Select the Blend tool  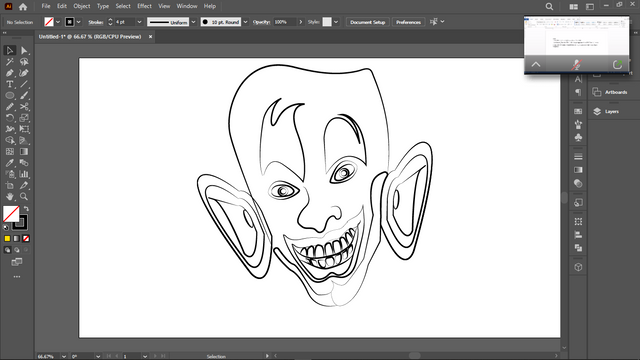point(24,163)
